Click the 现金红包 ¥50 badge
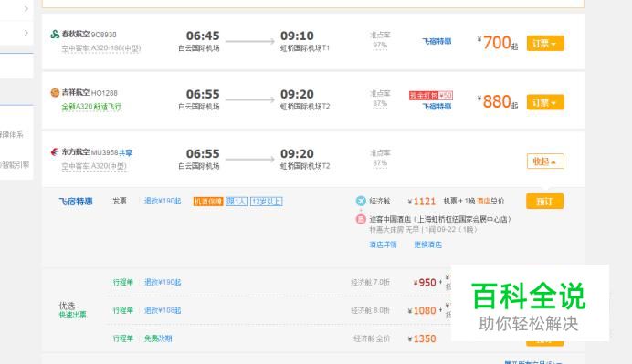Image resolution: width=632 pixels, height=364 pixels. pyautogui.click(x=431, y=96)
